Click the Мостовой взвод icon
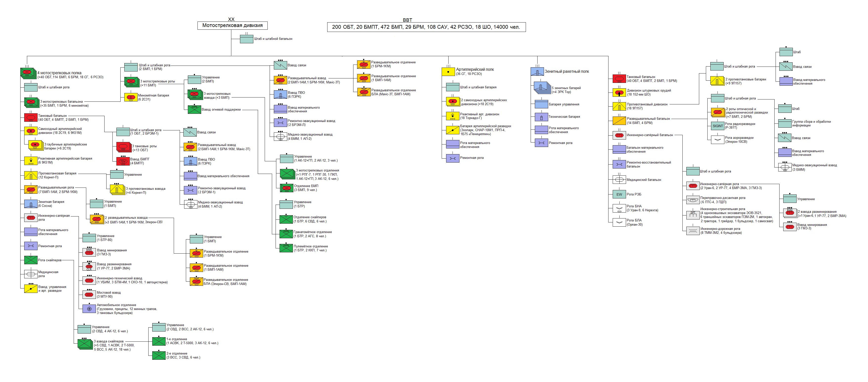 [x=89, y=294]
